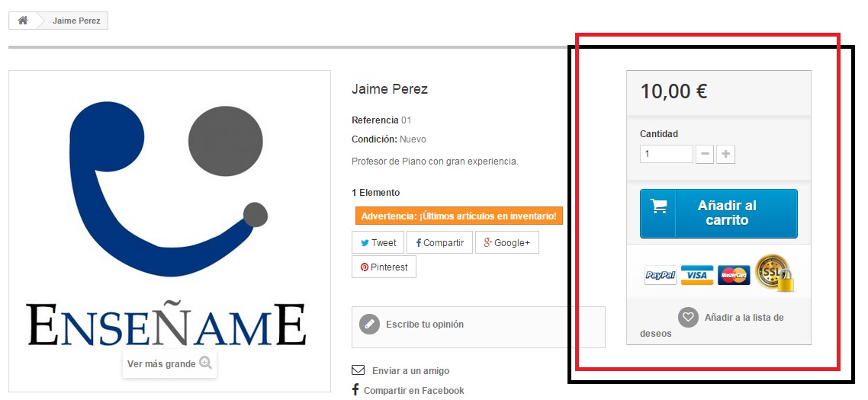Viewport: 868px width, 400px height.
Task: Share on Google+ button
Action: click(x=507, y=242)
